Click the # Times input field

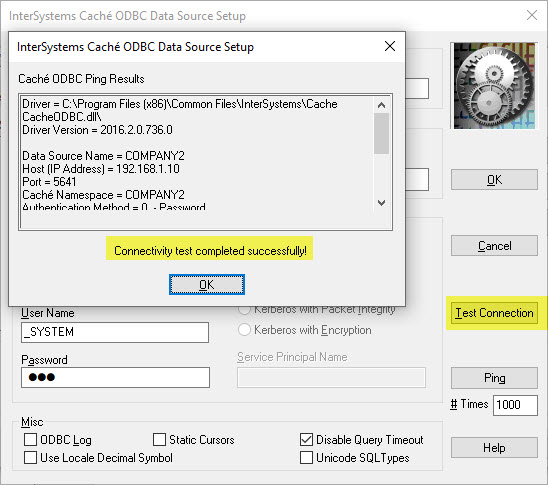(515, 405)
